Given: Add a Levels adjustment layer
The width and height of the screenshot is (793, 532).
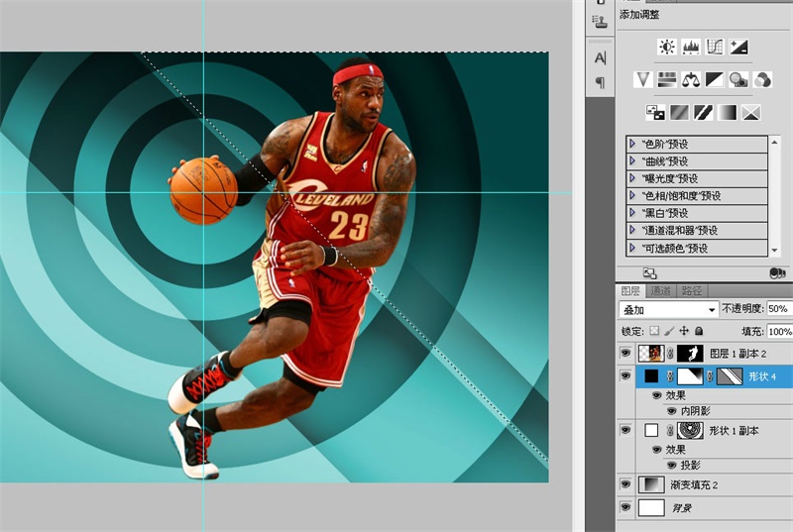Looking at the screenshot, I should pos(691,47).
